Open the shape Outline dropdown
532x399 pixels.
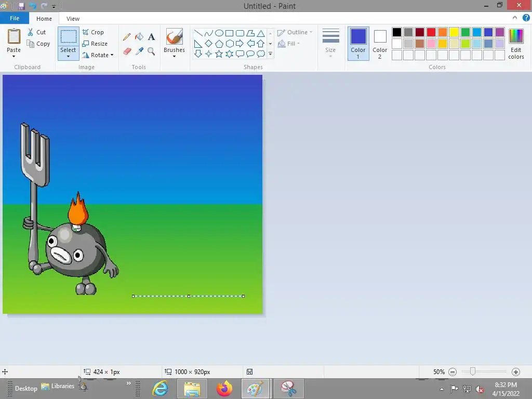pyautogui.click(x=295, y=32)
